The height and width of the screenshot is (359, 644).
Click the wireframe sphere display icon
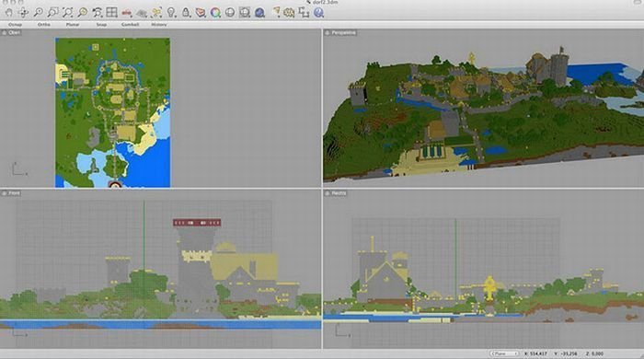click(x=230, y=13)
